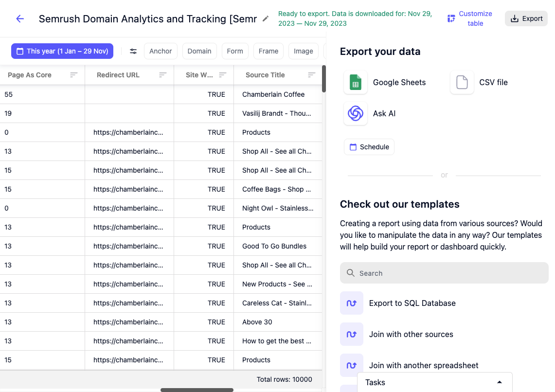Click the Customize table icon
555x392 pixels.
click(451, 18)
